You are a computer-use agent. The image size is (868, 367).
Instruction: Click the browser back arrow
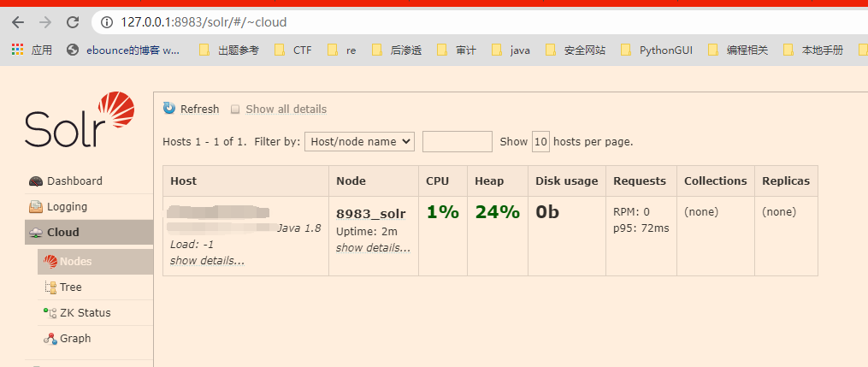tap(18, 22)
